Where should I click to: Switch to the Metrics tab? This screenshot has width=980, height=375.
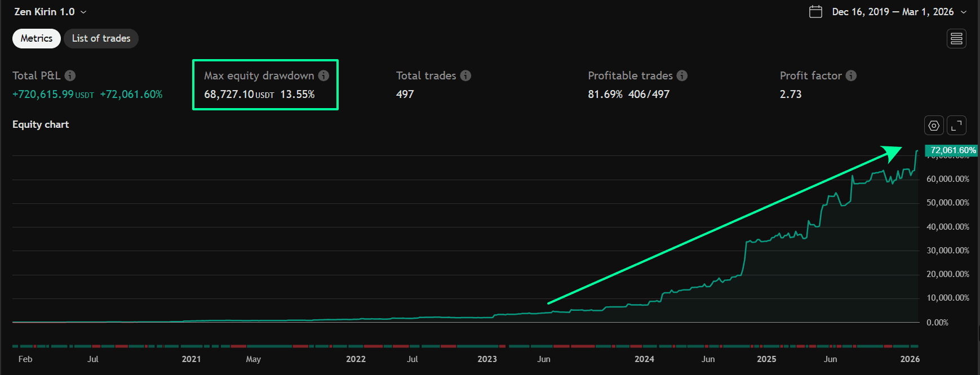(x=37, y=38)
